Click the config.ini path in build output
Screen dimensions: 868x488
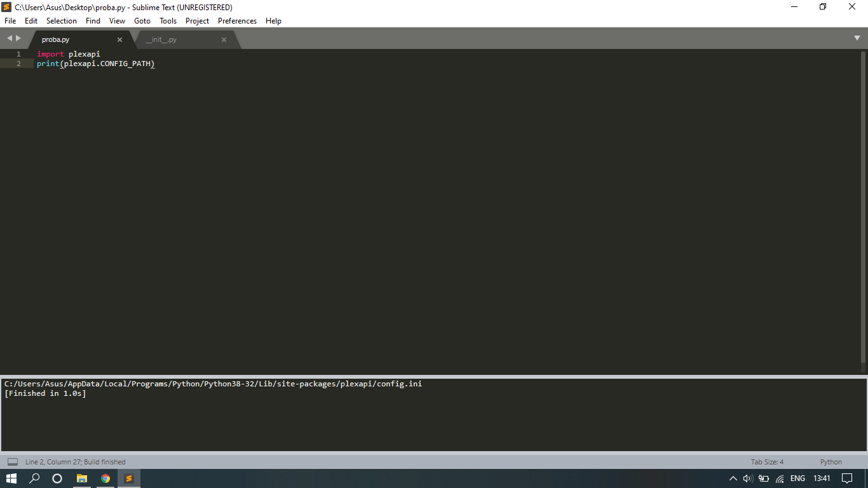tap(212, 383)
